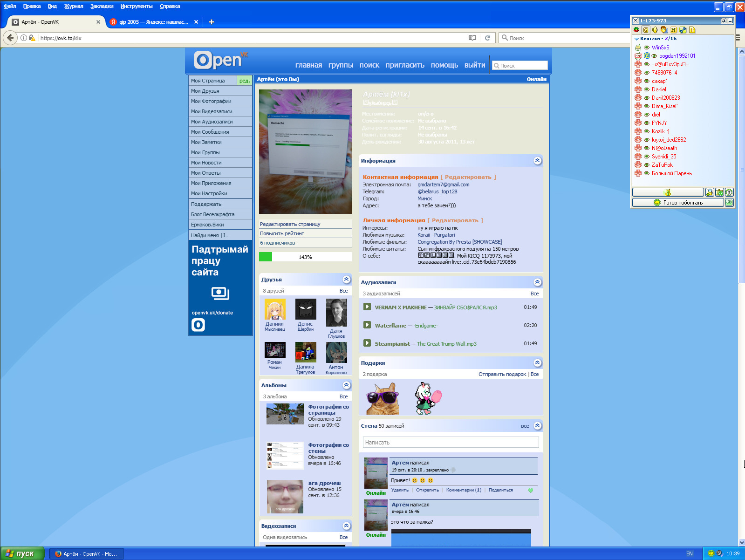Viewport: 745px width, 560px height.
Task: Toggle the groups 'G' button in QIP
Action: coord(646,30)
